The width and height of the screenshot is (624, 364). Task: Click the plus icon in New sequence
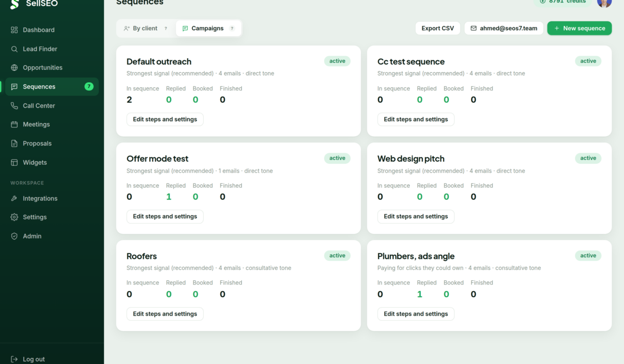[x=557, y=29]
